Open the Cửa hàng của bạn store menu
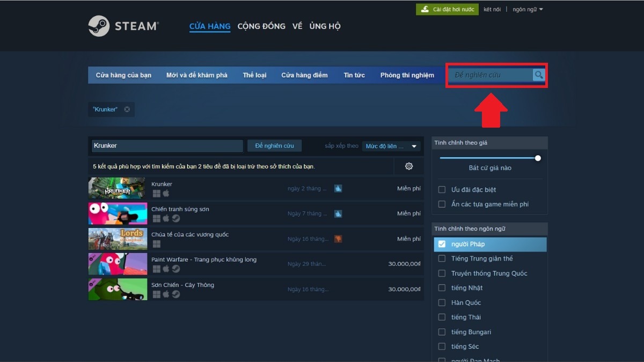The width and height of the screenshot is (644, 362). [123, 75]
